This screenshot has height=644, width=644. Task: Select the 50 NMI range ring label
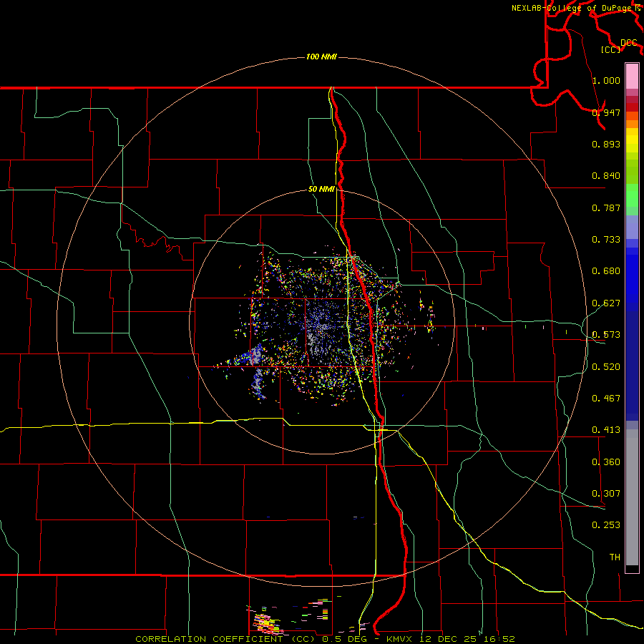[x=321, y=189]
